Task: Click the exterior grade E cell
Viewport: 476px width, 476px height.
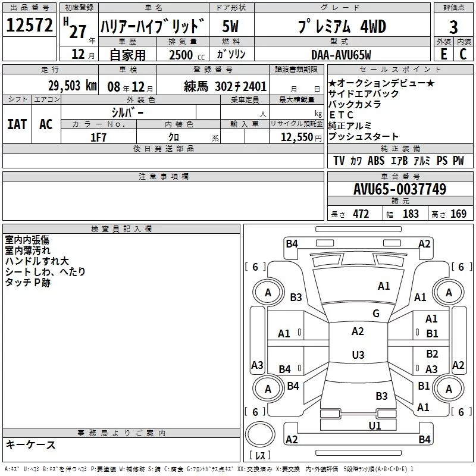Action: click(443, 54)
